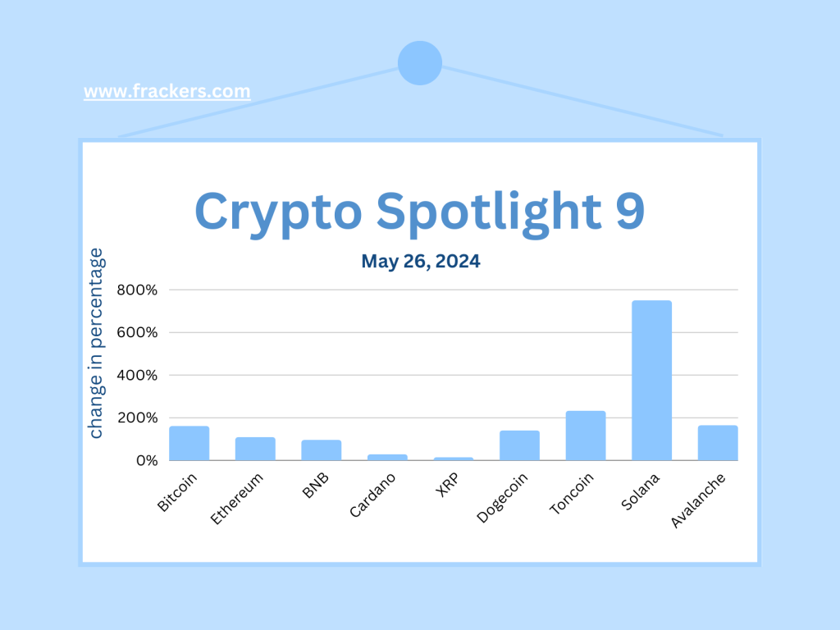
Task: Click the small Cardano bar
Action: pyautogui.click(x=387, y=457)
